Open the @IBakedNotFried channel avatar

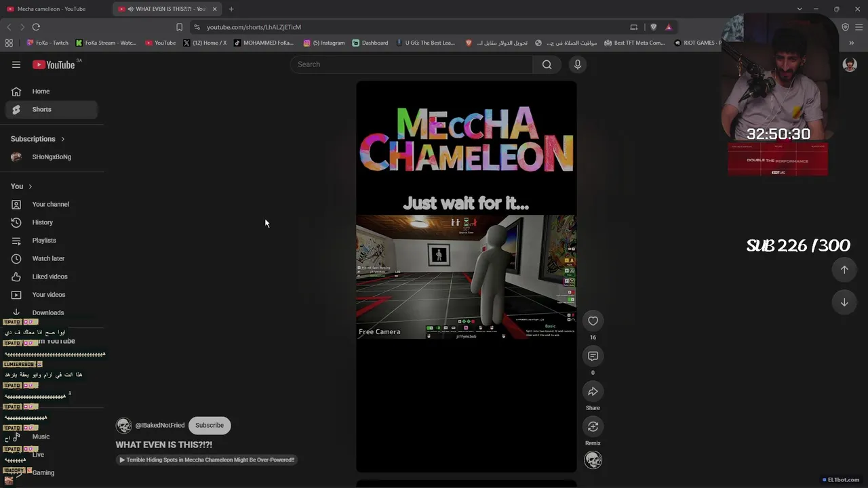(x=123, y=426)
